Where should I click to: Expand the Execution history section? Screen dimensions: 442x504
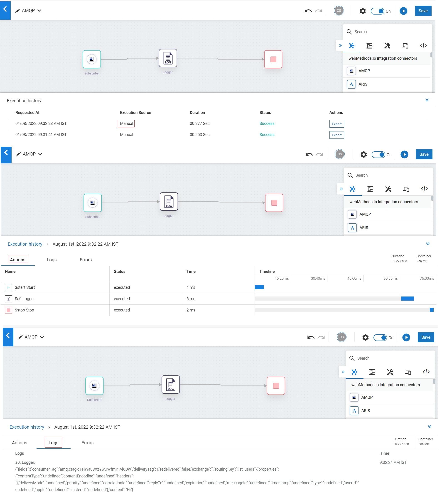point(427,100)
